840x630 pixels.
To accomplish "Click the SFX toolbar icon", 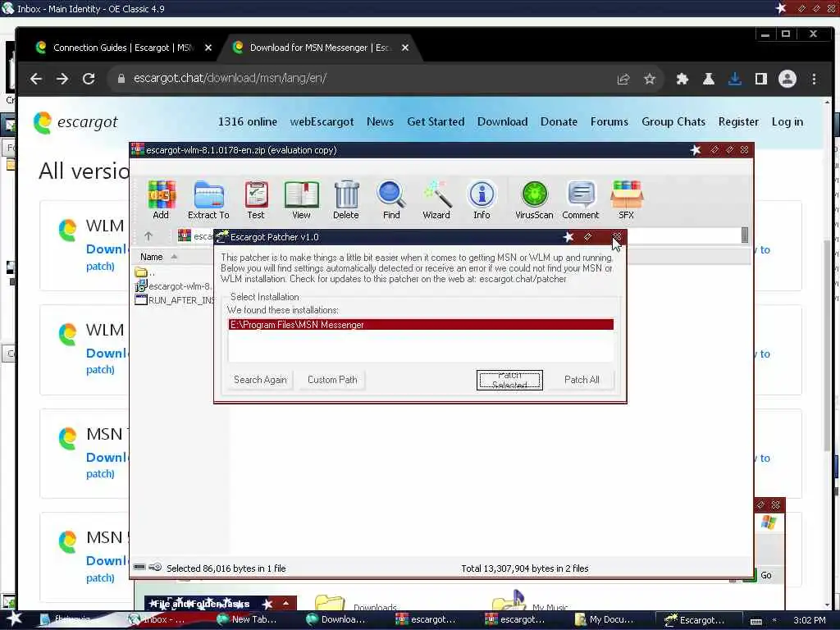I will coord(626,200).
